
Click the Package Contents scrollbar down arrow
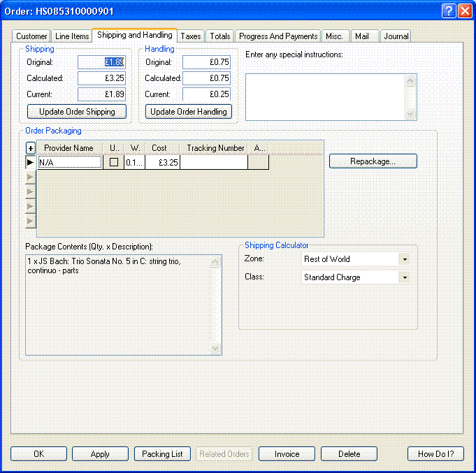point(215,349)
